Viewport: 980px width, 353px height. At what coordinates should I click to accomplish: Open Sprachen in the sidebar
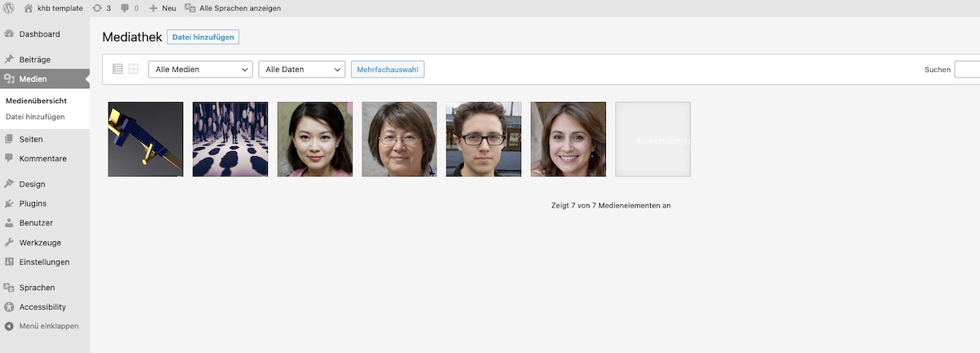(x=37, y=288)
